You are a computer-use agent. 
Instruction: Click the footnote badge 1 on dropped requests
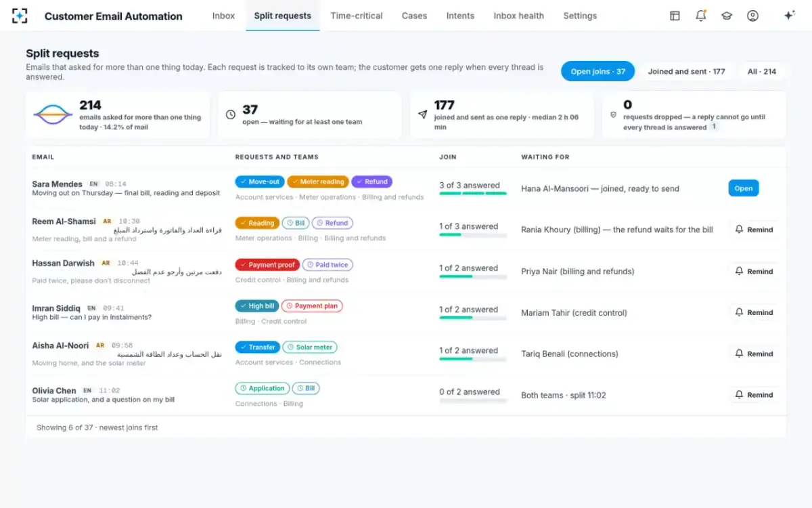pos(714,127)
